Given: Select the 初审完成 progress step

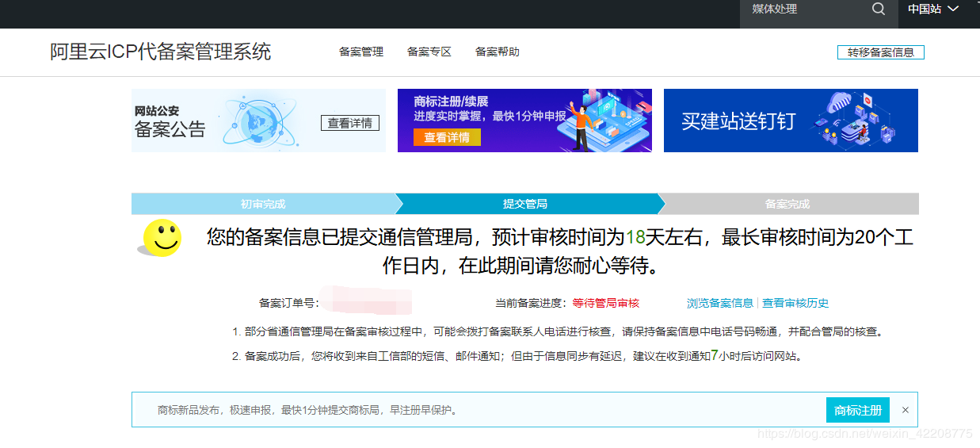Looking at the screenshot, I should pyautogui.click(x=263, y=204).
